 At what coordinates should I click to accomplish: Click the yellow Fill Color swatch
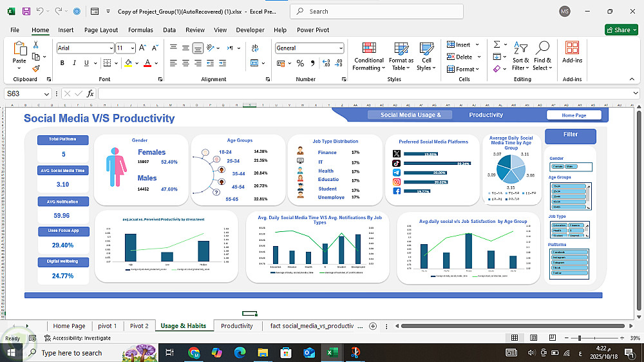[x=128, y=63]
